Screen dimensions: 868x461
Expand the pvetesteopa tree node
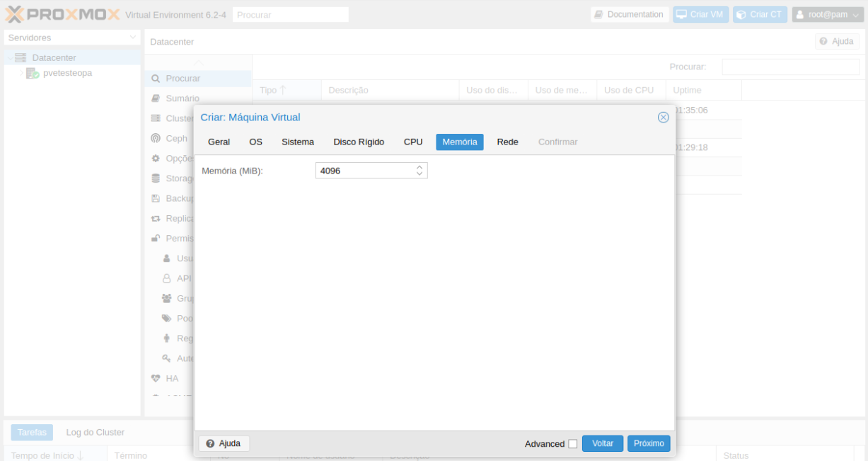pyautogui.click(x=21, y=73)
